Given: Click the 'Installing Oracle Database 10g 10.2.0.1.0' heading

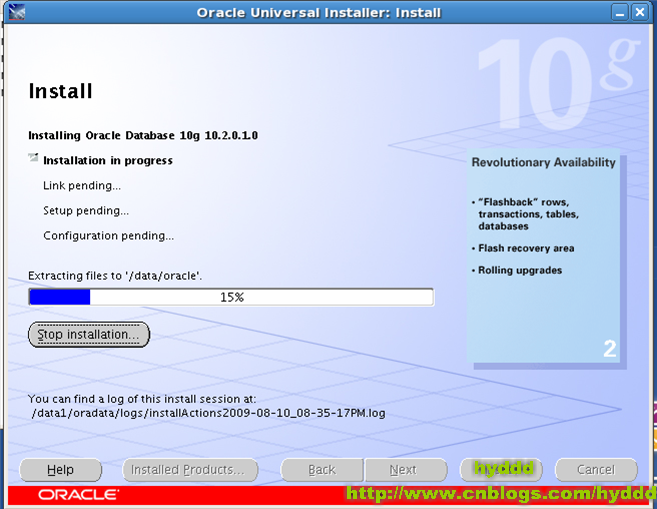Looking at the screenshot, I should click(143, 135).
